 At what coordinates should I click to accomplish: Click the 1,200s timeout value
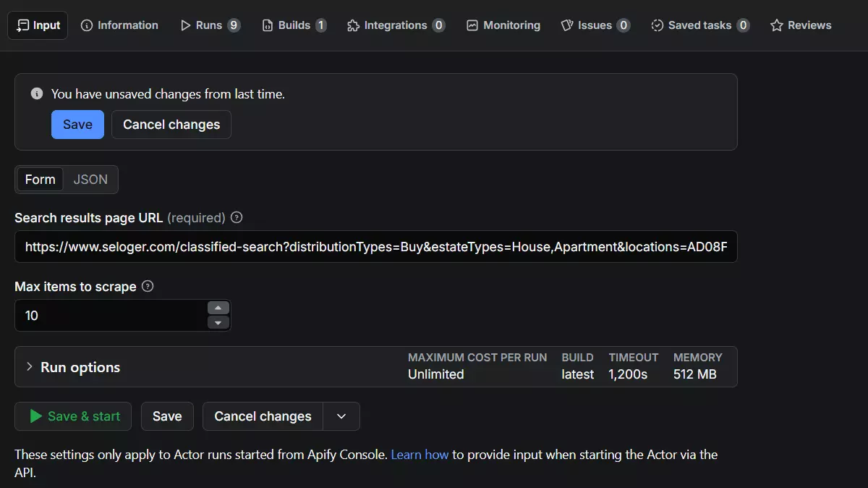pos(628,374)
